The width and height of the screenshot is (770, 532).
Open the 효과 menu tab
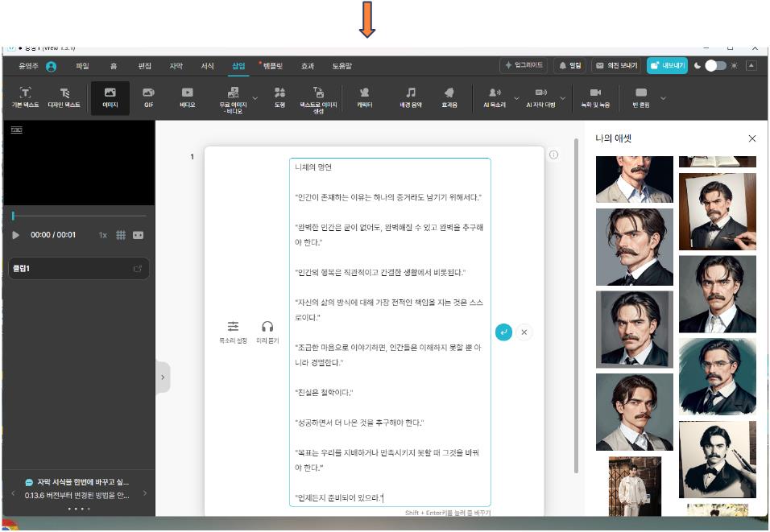308,66
